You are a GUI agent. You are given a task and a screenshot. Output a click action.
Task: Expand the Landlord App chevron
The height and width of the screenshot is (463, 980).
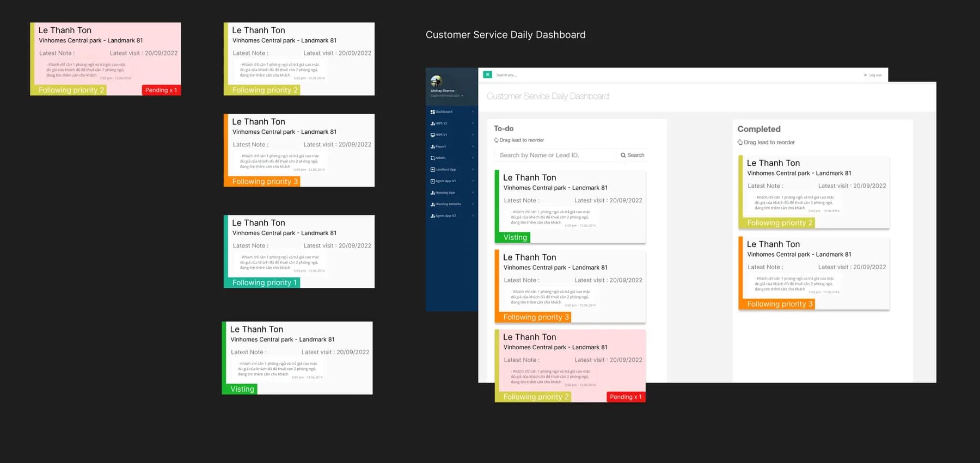point(473,170)
